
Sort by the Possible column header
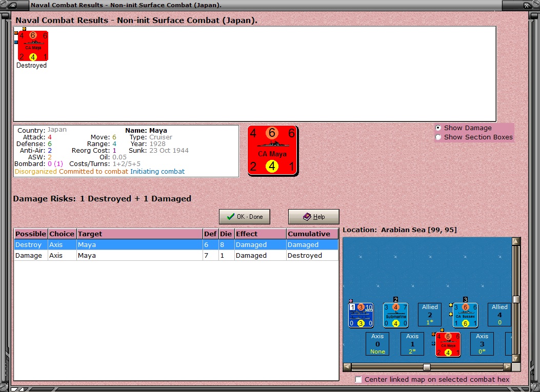[x=31, y=234]
